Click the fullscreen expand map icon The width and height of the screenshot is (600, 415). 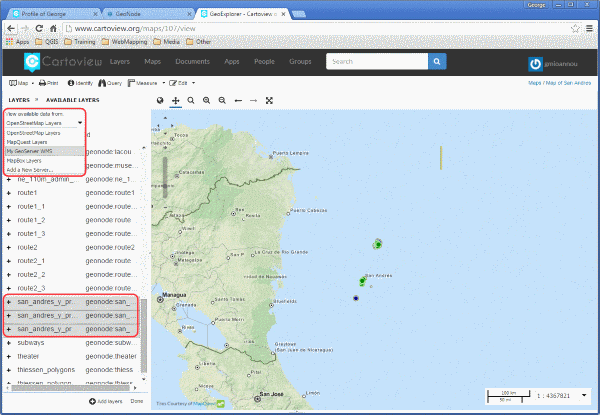[x=269, y=101]
